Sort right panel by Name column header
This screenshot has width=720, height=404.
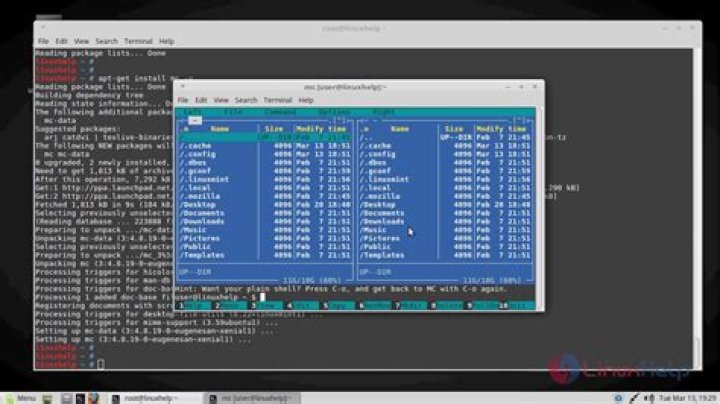click(399, 129)
